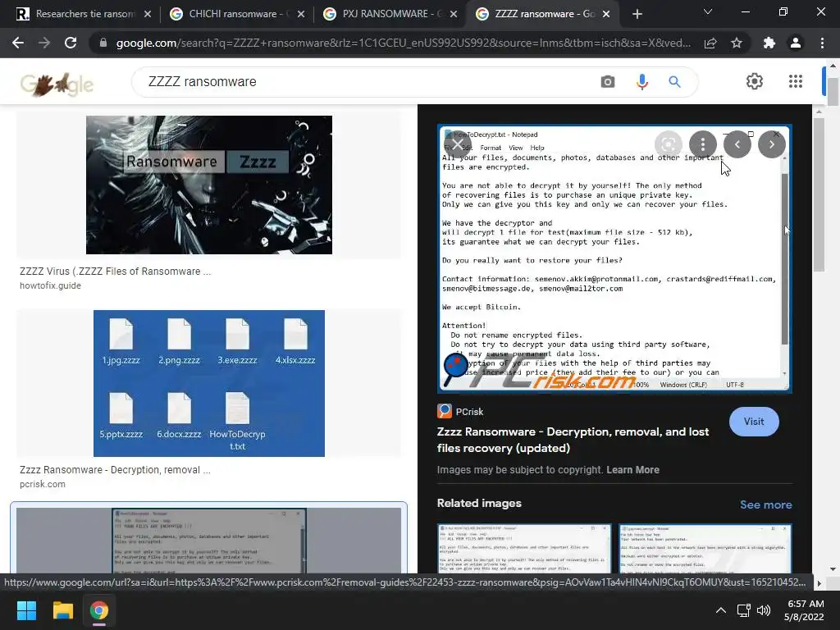The image size is (840, 630).
Task: Open the tab search dropdown chevron
Action: (x=708, y=11)
